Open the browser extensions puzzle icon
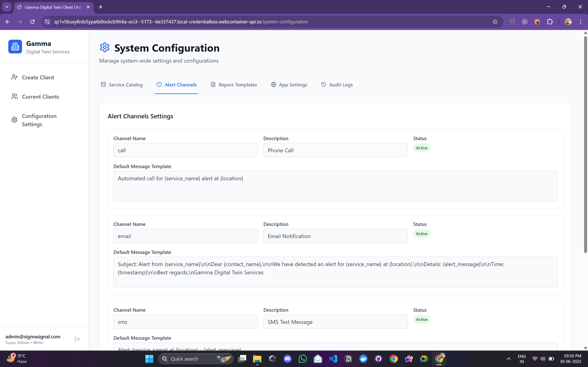588x367 pixels. (550, 22)
